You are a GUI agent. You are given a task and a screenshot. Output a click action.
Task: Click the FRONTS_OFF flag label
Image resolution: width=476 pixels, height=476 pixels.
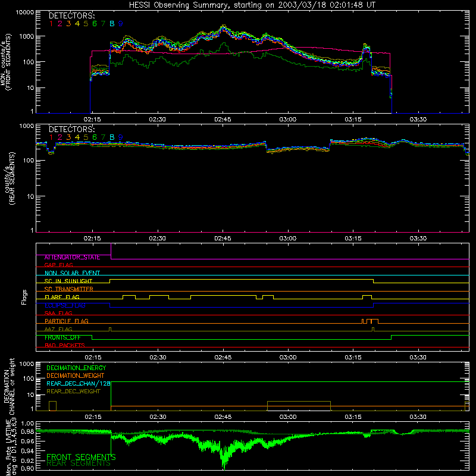[62, 337]
